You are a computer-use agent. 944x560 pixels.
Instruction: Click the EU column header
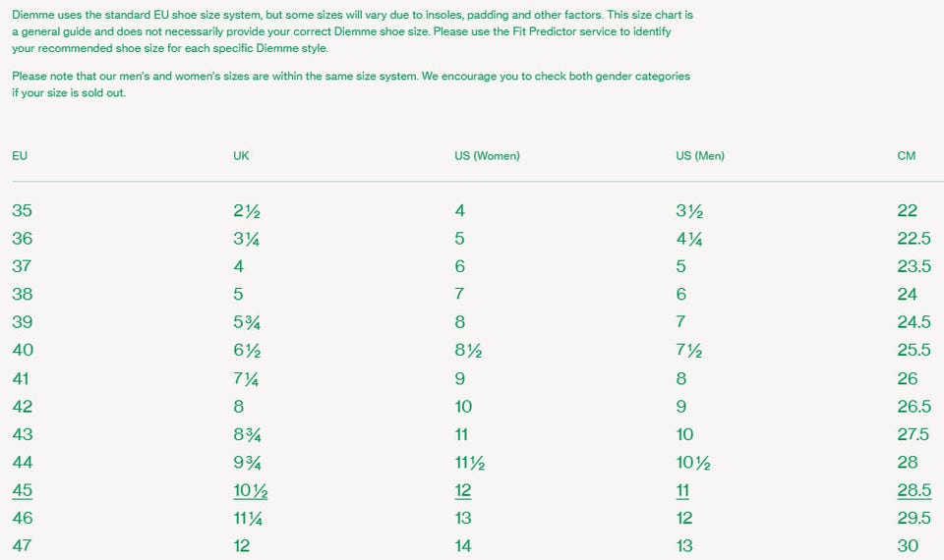click(20, 156)
